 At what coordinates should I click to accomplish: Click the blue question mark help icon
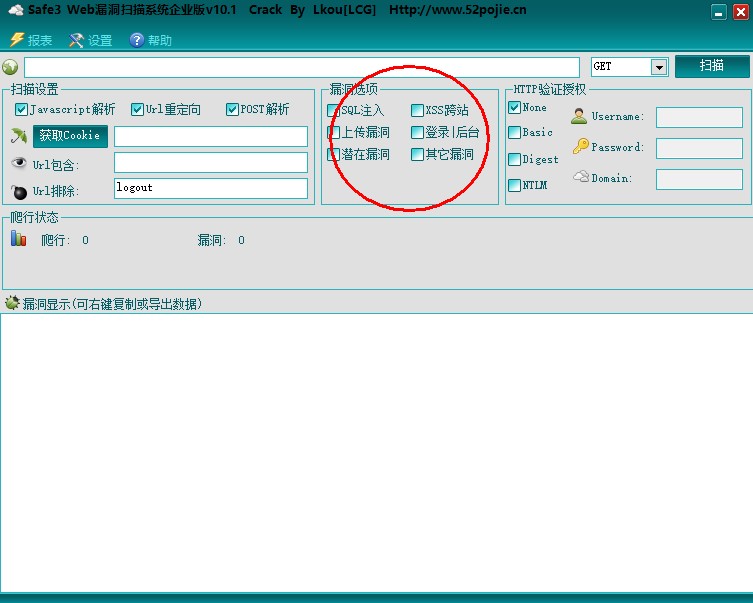click(x=136, y=40)
